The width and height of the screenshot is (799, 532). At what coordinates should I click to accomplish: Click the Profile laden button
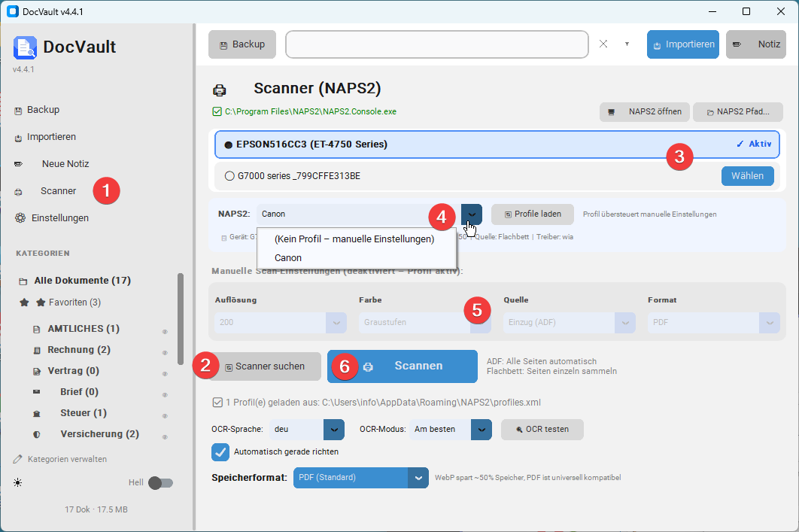533,214
